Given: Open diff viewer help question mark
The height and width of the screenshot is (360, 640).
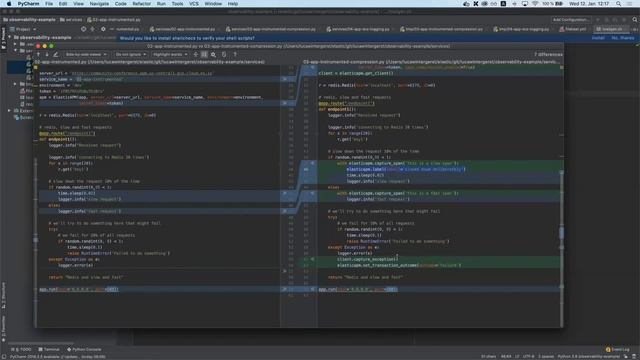Looking at the screenshot, I should [235, 54].
